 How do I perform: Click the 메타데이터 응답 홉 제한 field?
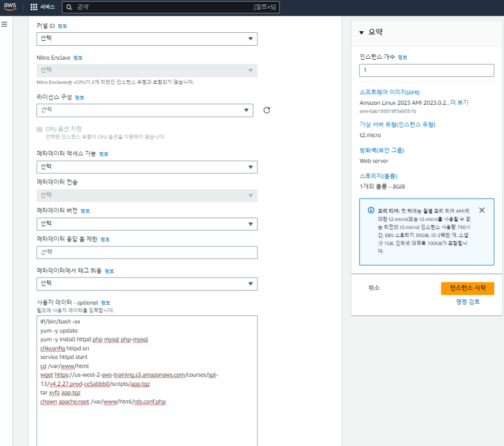(x=147, y=252)
